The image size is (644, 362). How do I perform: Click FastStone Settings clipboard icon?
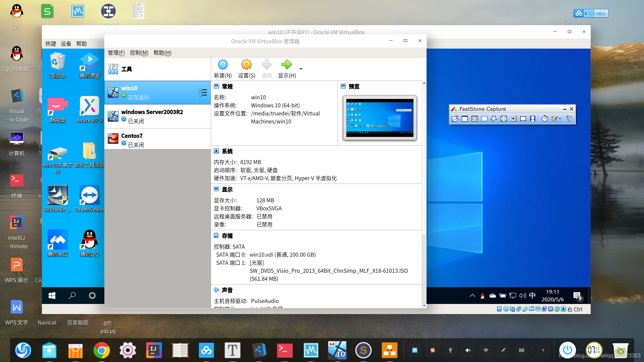(x=569, y=118)
